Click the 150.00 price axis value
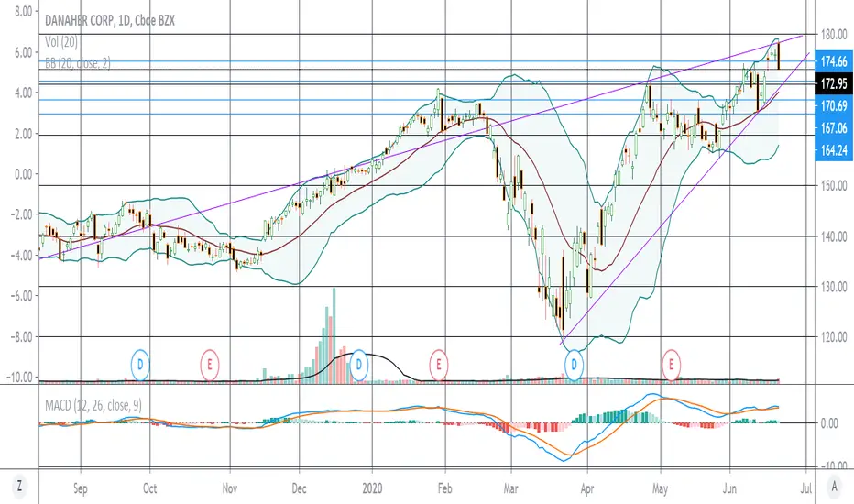854x504 pixels. [x=834, y=186]
